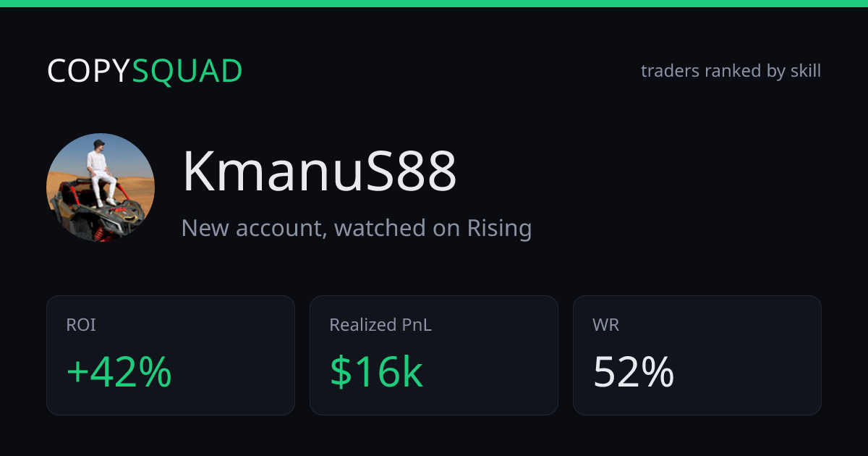Viewport: 868px width, 456px height.
Task: Click the ROI label text
Action: point(81,325)
